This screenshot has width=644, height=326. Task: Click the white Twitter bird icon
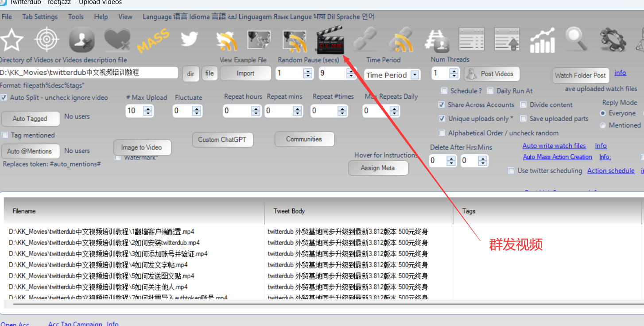pos(189,40)
